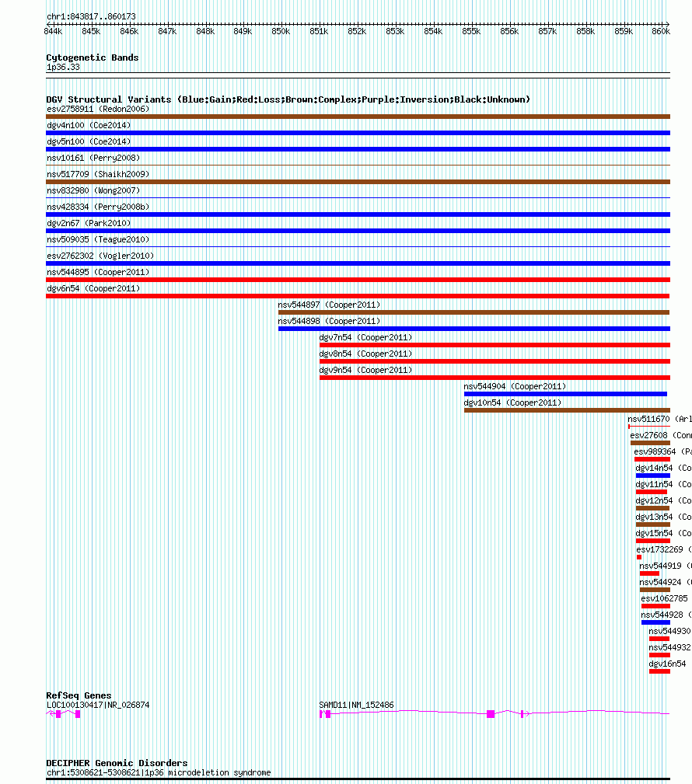Screen dimensions: 692x784
Task: Click the esv1062785 variant label
Action: pyautogui.click(x=664, y=598)
